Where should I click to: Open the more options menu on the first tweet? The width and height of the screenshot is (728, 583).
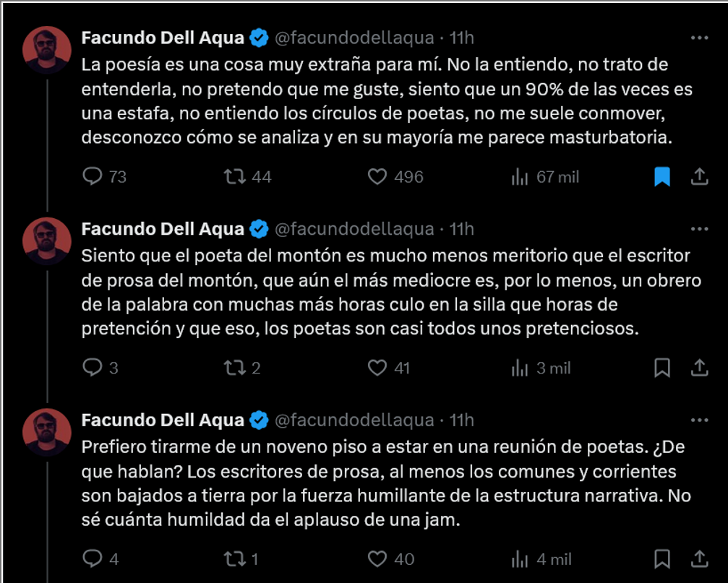pyautogui.click(x=699, y=38)
